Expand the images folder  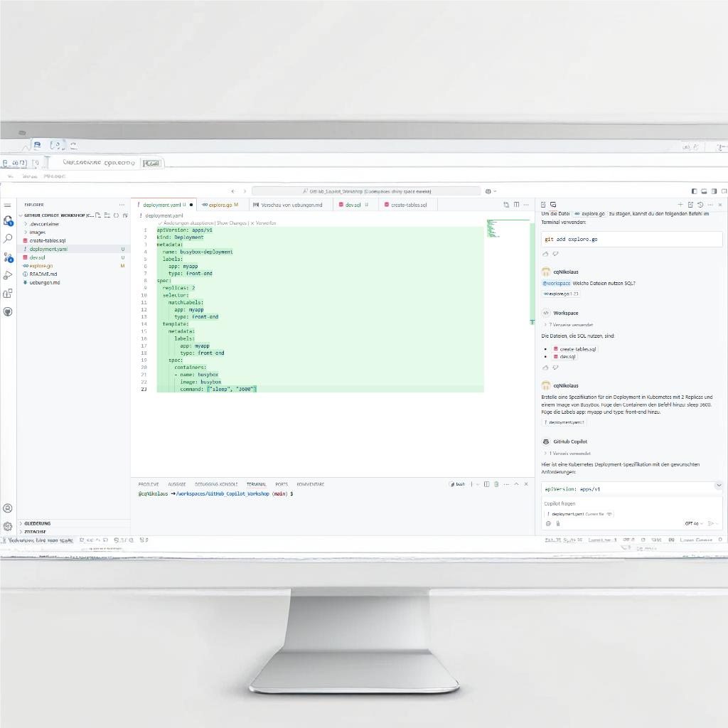coord(26,232)
